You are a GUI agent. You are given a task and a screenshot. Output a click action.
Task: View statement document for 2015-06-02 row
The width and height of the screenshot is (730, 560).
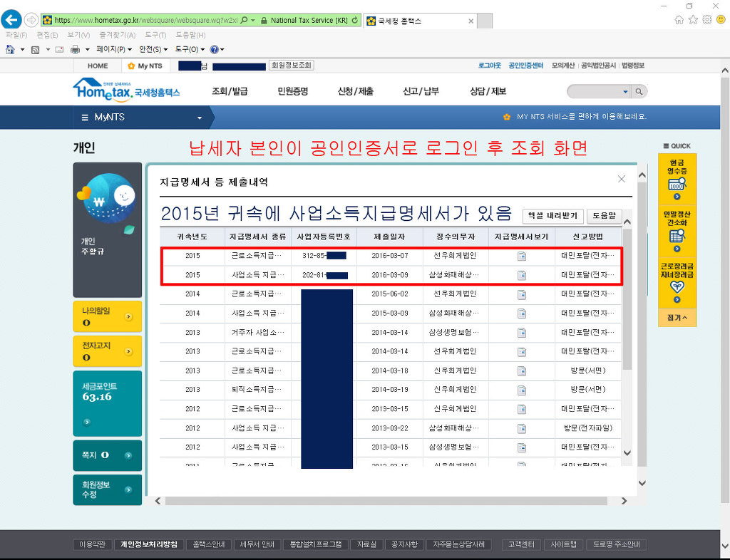(521, 294)
